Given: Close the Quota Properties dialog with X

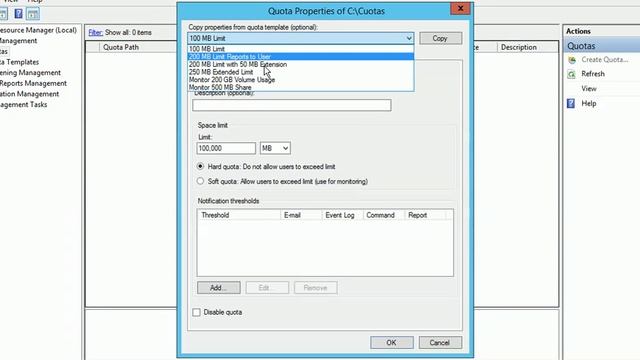Looking at the screenshot, I should 460,8.
